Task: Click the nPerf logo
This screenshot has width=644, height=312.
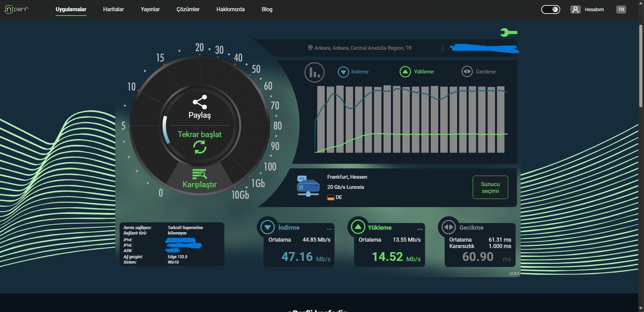Action: pos(16,9)
